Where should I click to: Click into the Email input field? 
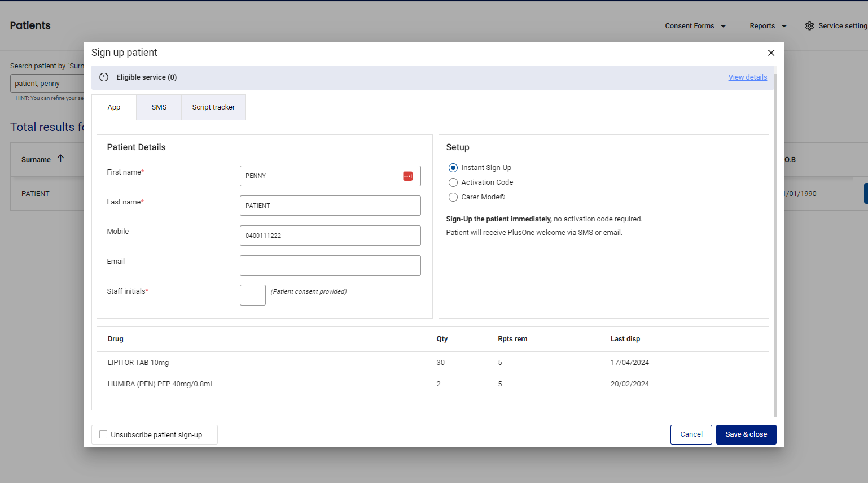coord(330,266)
